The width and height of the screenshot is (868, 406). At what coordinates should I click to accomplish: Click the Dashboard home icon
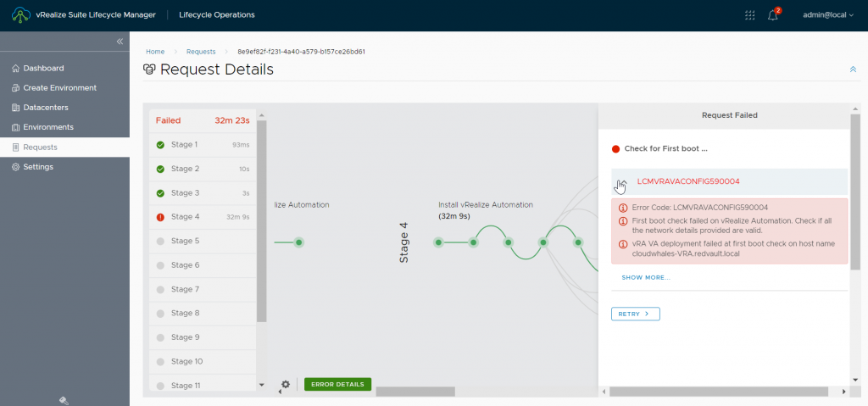click(x=15, y=68)
